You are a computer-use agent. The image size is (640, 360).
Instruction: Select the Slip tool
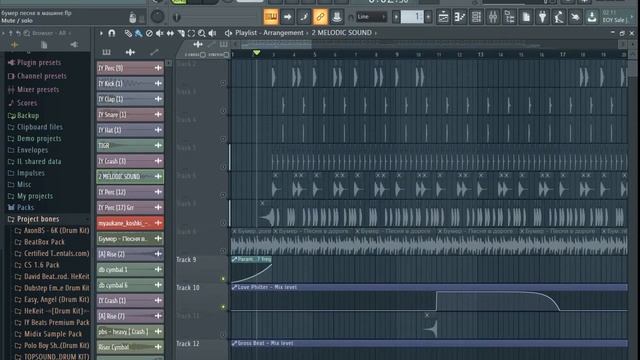click(170, 33)
